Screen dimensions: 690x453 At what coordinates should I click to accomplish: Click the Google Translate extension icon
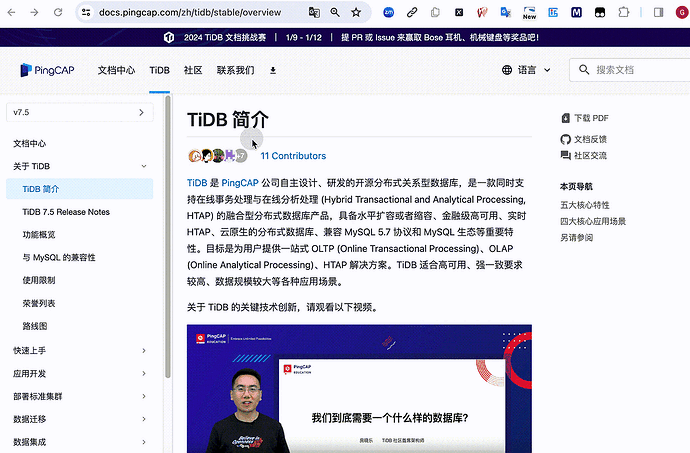(506, 12)
